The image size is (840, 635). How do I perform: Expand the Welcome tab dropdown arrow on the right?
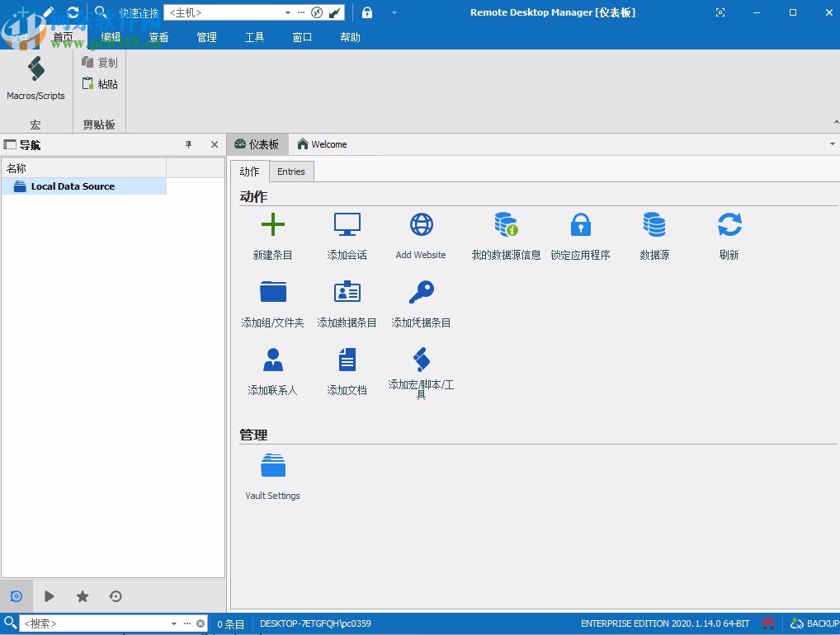tap(831, 143)
